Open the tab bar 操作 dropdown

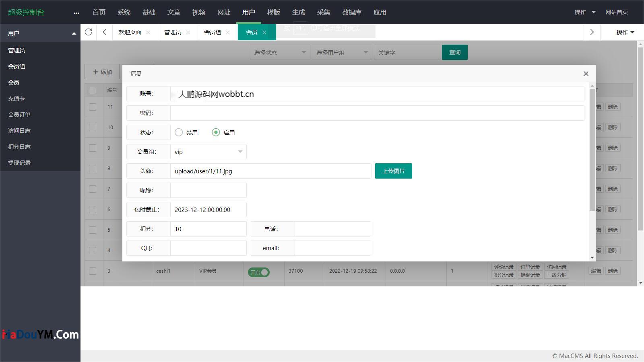pos(625,32)
